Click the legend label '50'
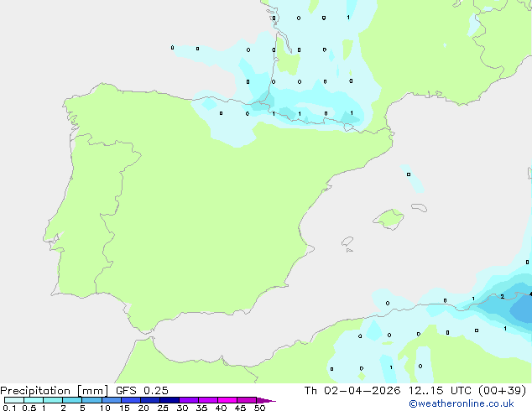The height and width of the screenshot is (411, 532). pyautogui.click(x=259, y=408)
